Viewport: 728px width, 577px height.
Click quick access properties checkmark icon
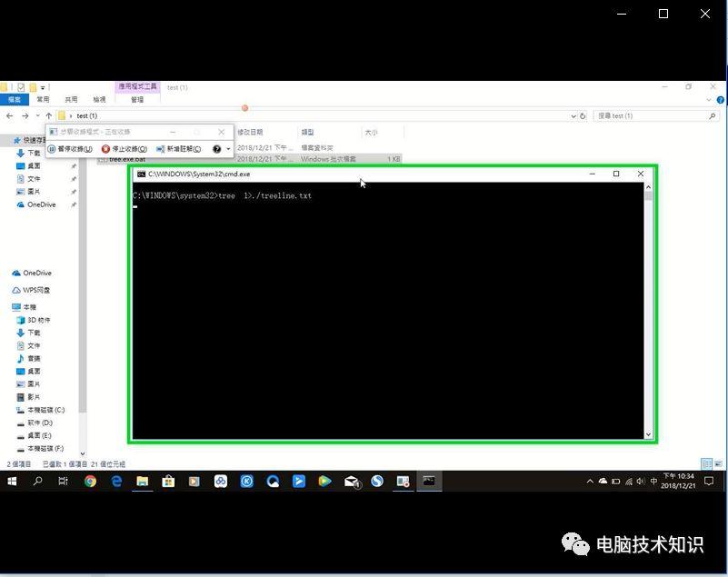(21, 87)
